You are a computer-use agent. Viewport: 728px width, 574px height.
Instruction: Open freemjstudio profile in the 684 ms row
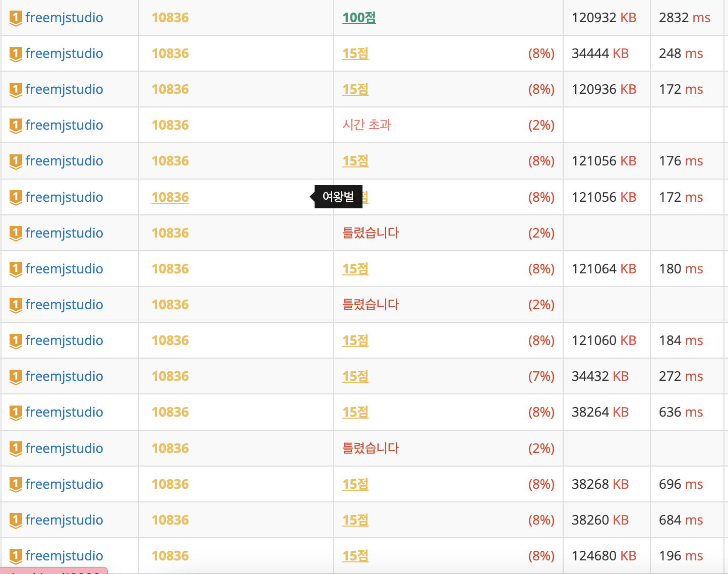(x=64, y=520)
